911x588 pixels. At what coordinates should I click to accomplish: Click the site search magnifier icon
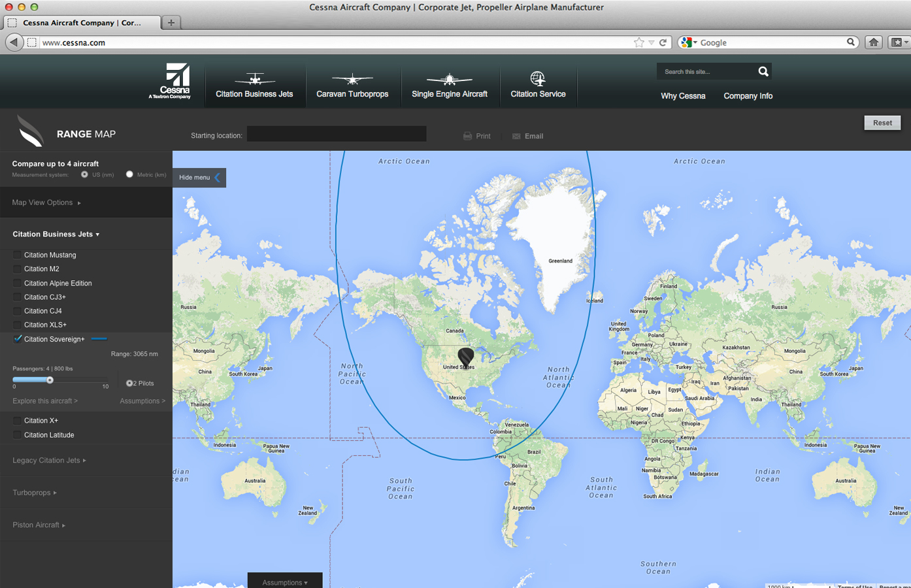coord(763,71)
